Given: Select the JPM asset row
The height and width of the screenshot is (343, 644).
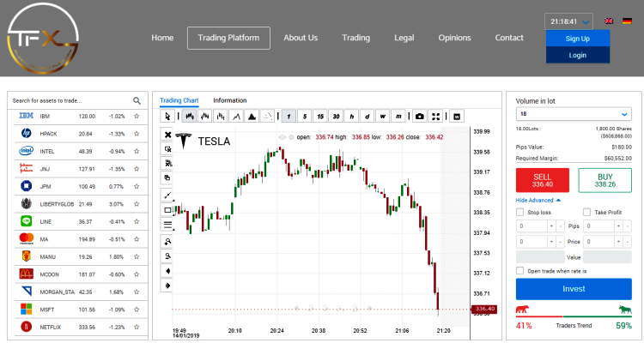Looking at the screenshot, I should click(x=82, y=187).
